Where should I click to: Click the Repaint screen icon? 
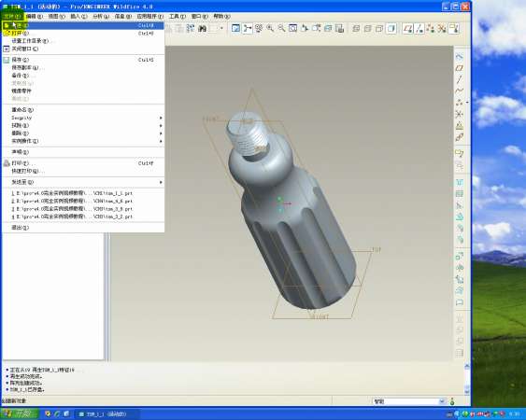[235, 29]
